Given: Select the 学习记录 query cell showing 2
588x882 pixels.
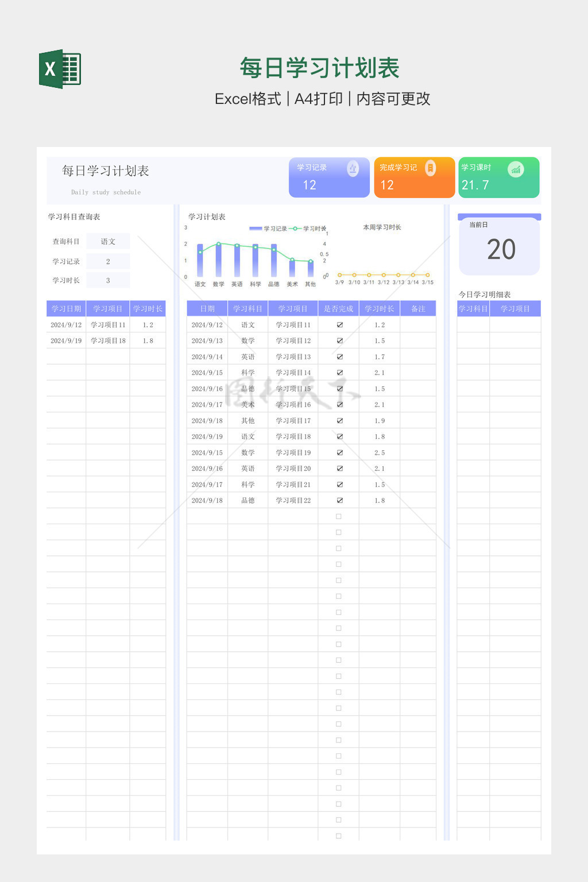Looking at the screenshot, I should tap(108, 262).
